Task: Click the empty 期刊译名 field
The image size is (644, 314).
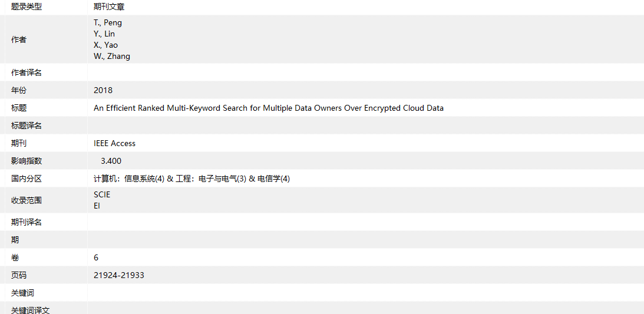Action: pyautogui.click(x=365, y=223)
